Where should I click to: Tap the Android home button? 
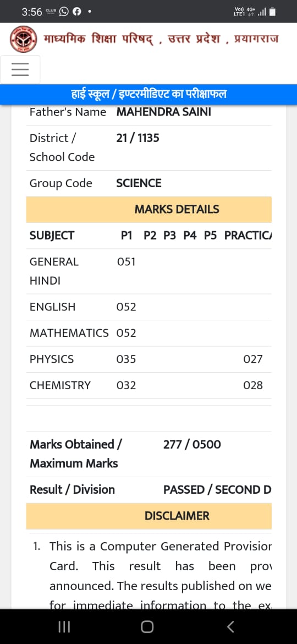(x=147, y=627)
